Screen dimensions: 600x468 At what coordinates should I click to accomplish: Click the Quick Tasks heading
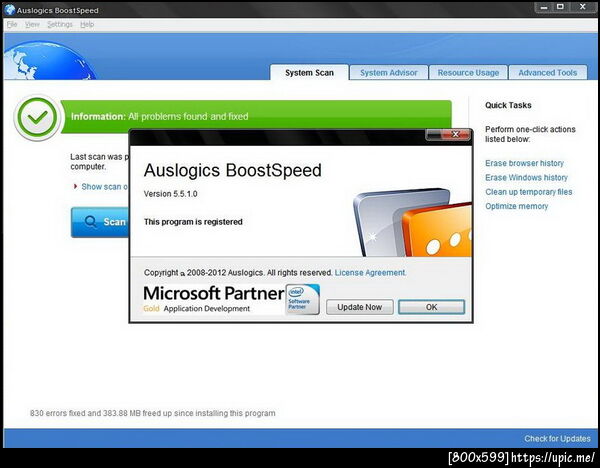point(508,105)
